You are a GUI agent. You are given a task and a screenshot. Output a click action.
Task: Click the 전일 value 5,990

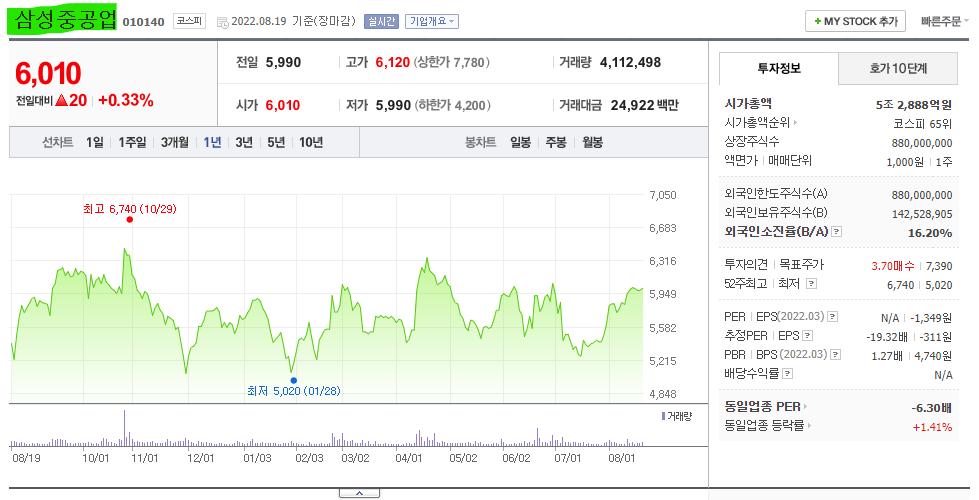pyautogui.click(x=283, y=62)
